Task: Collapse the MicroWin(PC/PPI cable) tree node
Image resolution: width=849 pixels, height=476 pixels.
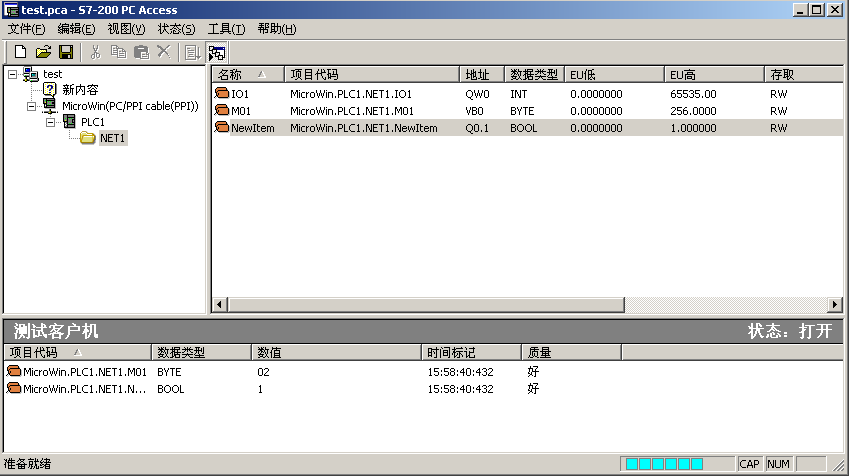Action: tap(31, 105)
